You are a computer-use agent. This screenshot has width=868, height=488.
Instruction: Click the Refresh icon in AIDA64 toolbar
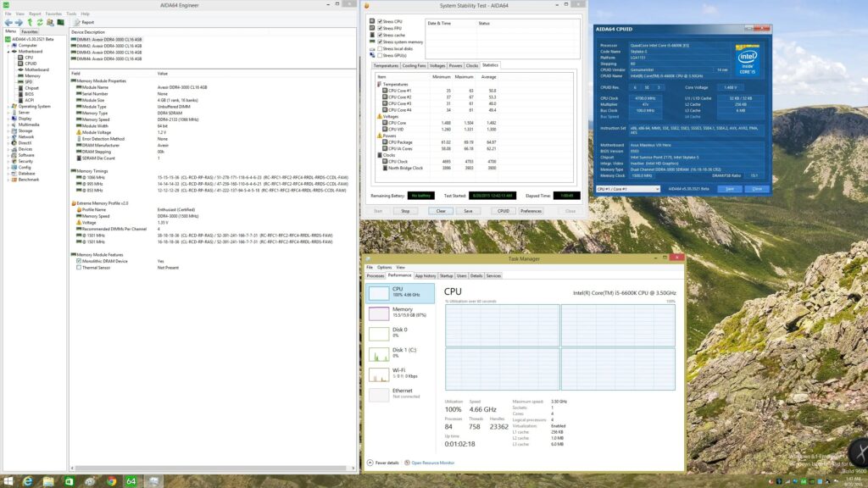point(40,22)
